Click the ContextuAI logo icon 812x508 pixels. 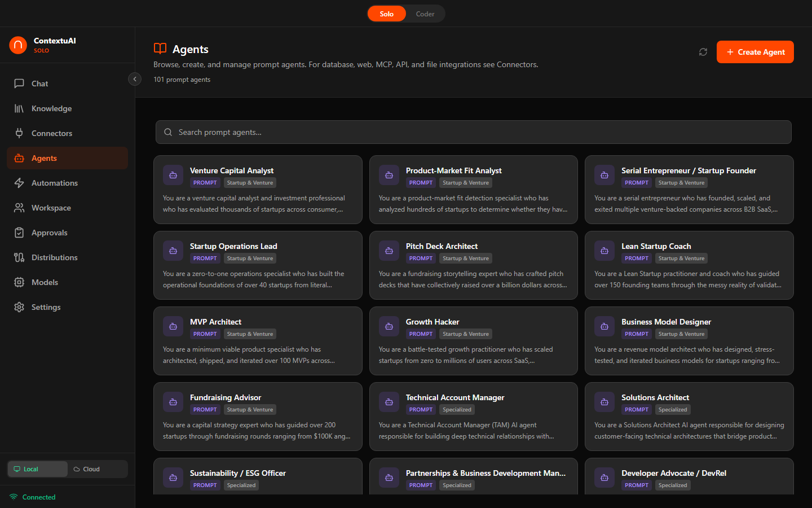click(18, 45)
